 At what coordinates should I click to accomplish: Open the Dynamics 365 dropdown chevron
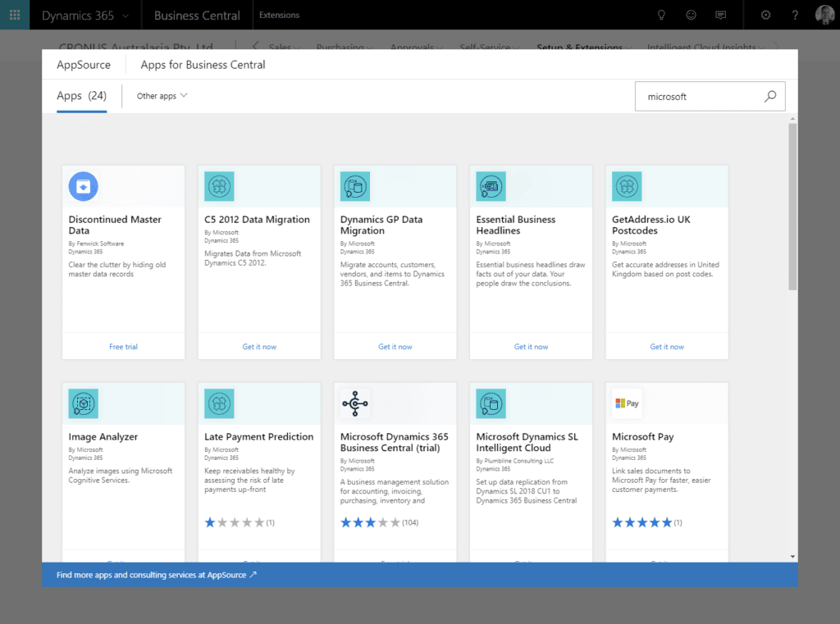coord(126,16)
